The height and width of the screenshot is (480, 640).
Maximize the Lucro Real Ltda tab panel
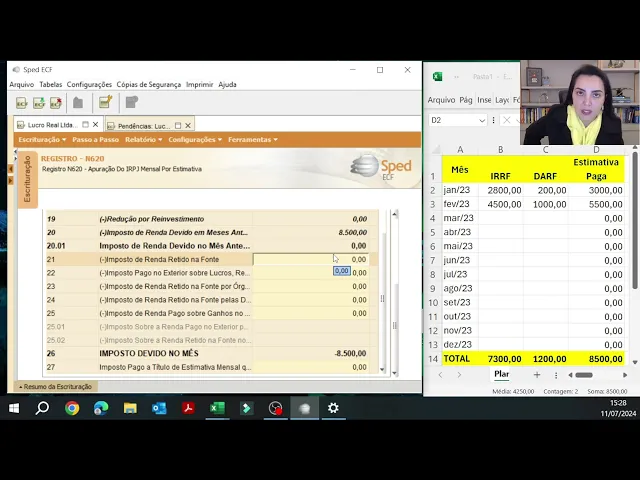(85, 124)
